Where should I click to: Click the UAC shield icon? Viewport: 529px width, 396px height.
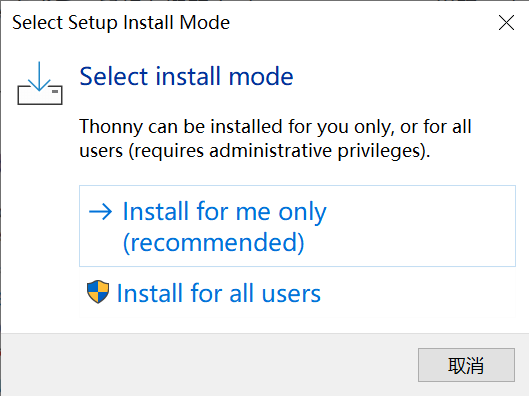tap(98, 292)
